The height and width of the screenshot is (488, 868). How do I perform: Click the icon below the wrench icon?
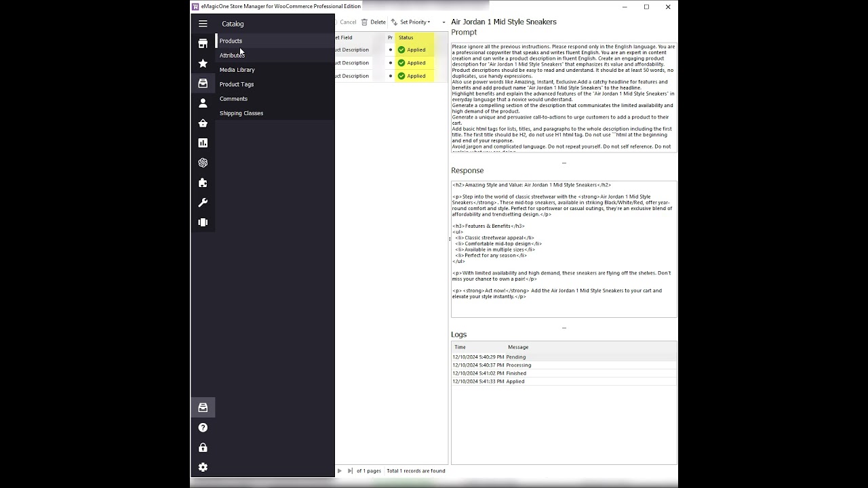(x=203, y=222)
